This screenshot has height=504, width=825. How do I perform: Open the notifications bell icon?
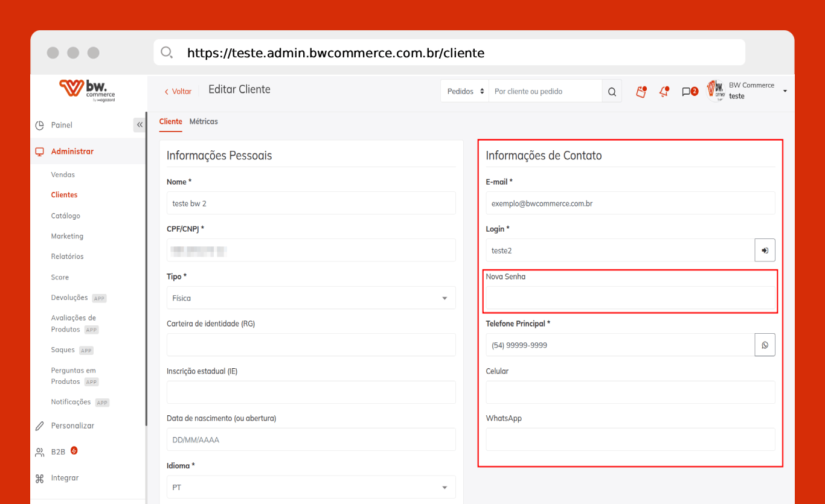coord(664,92)
